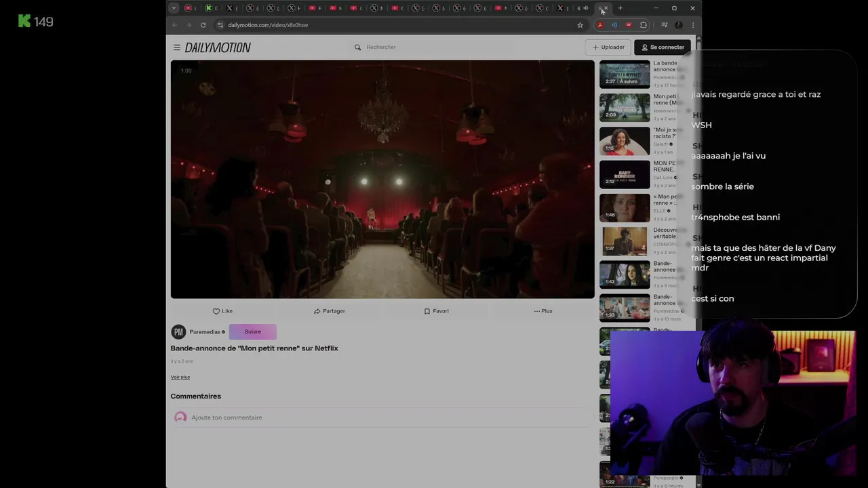
Task: Click the chat message "tr4nsphobe est banni"
Action: tap(735, 218)
